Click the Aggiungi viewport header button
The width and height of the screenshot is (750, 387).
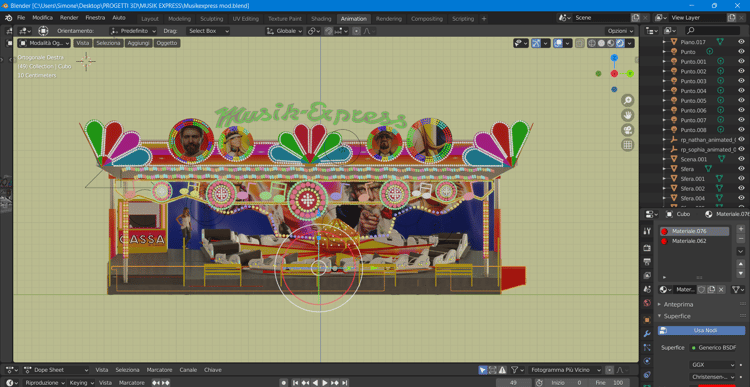pos(139,43)
